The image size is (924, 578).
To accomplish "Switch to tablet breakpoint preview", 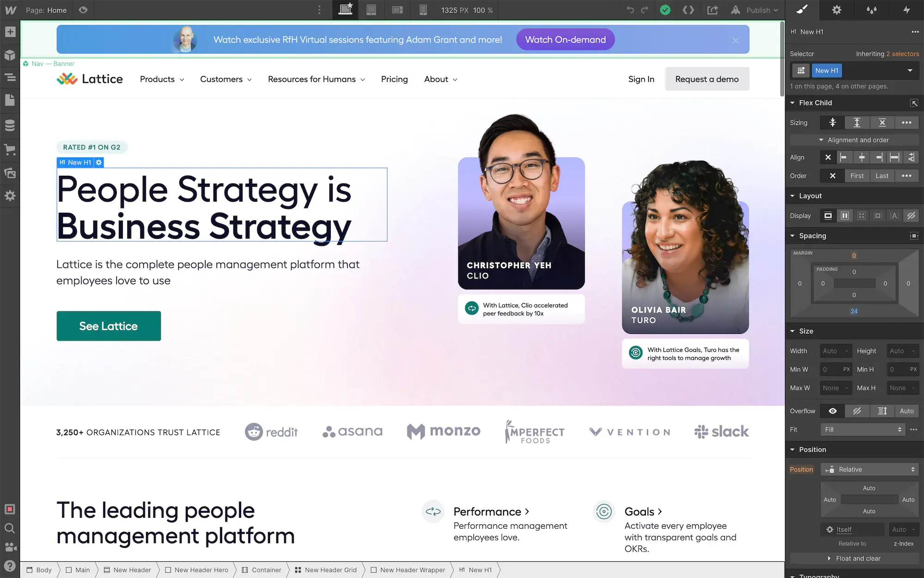I will click(371, 10).
